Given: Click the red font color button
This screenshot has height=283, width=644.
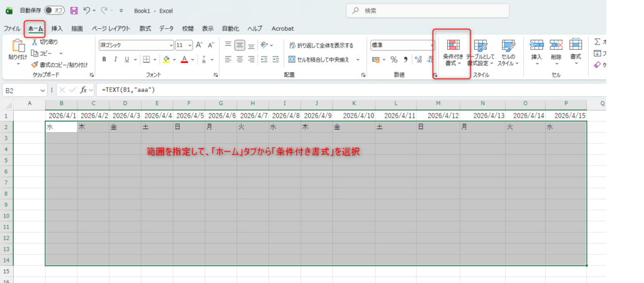Looking at the screenshot, I should click(184, 60).
